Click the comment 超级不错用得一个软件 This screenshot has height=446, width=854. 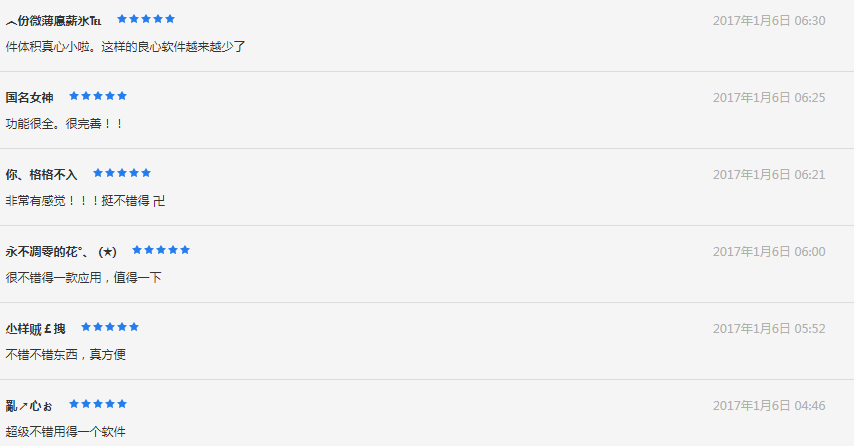click(x=65, y=431)
